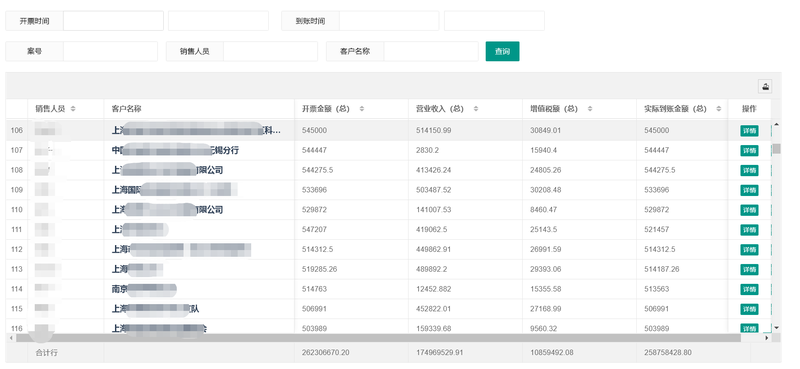Click row number 109
800x369 pixels.
17,190
